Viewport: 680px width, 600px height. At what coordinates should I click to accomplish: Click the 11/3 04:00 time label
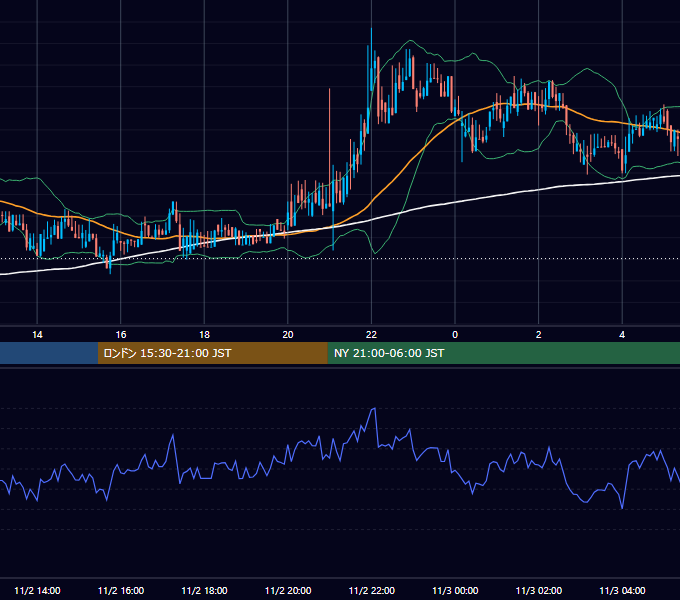point(622,590)
